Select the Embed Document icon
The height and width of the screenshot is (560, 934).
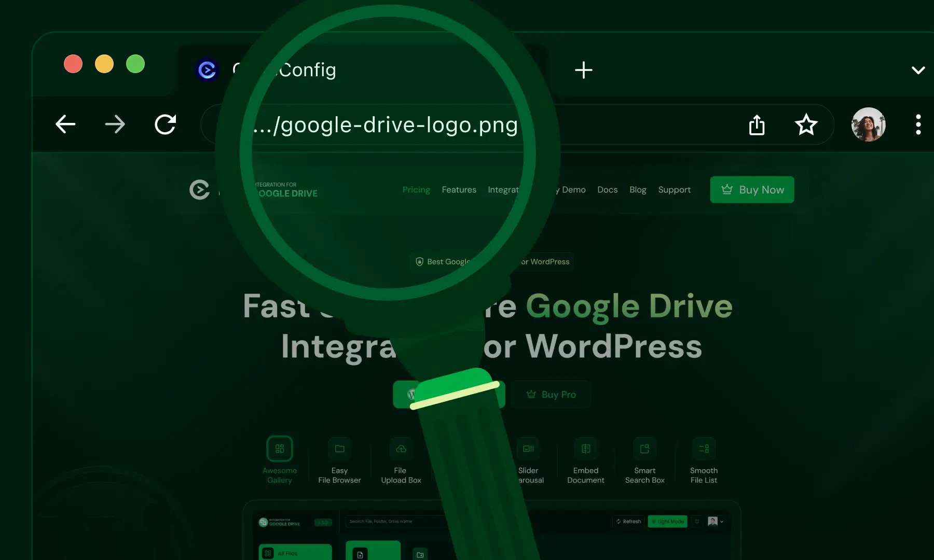coord(585,449)
